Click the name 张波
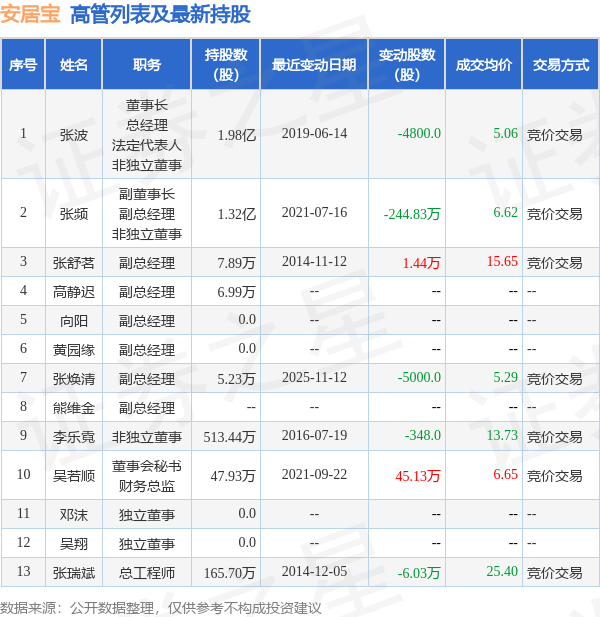 coord(74,135)
